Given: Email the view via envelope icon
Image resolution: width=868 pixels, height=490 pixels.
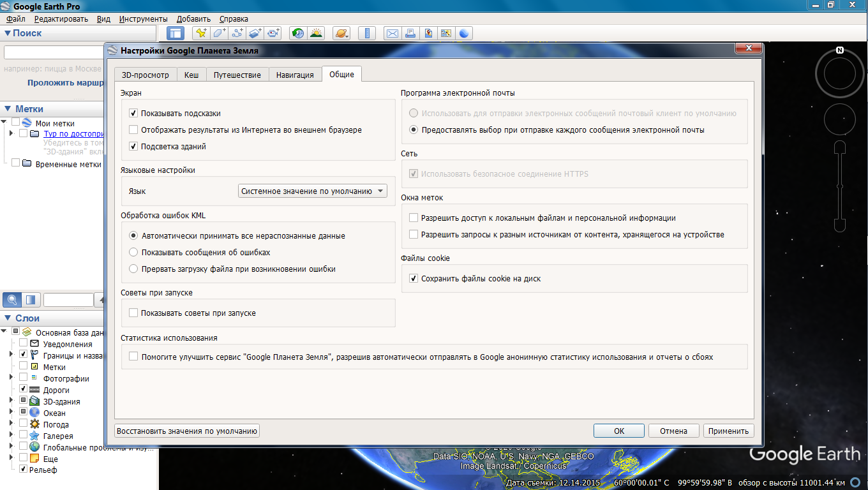Looking at the screenshot, I should coord(393,33).
